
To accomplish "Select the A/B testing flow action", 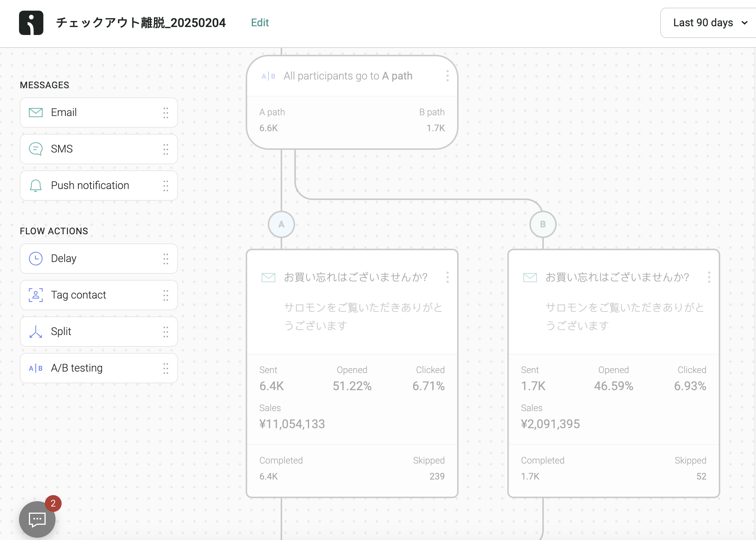I will (x=99, y=368).
